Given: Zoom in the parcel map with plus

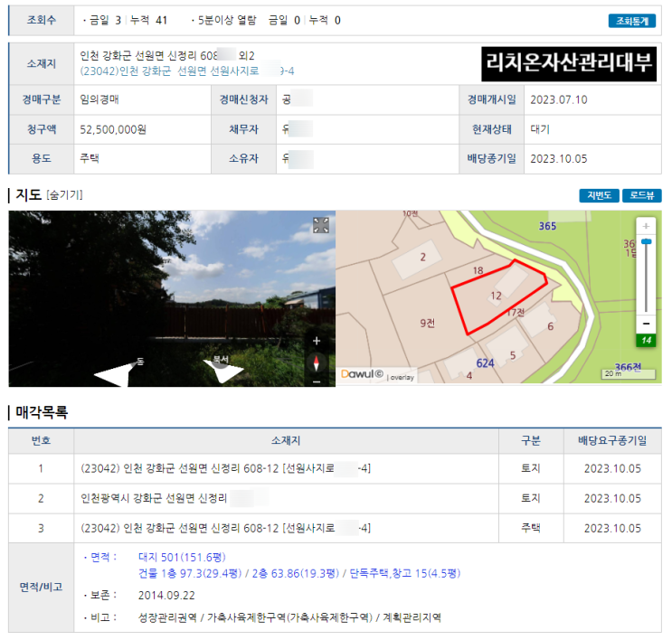Looking at the screenshot, I should point(646,226).
